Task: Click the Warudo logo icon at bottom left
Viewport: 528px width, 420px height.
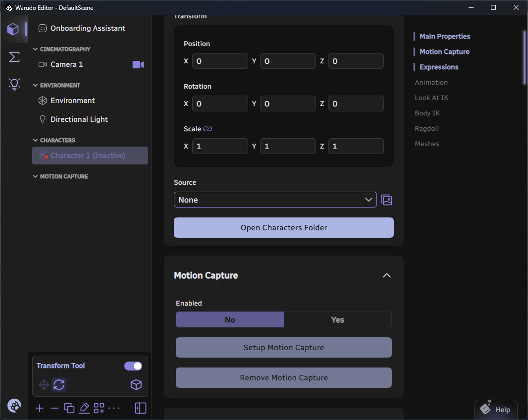Action: click(x=14, y=406)
